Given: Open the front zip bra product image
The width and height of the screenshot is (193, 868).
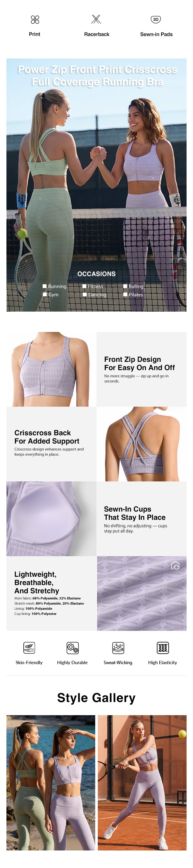Looking at the screenshot, I should [x=51, y=369].
